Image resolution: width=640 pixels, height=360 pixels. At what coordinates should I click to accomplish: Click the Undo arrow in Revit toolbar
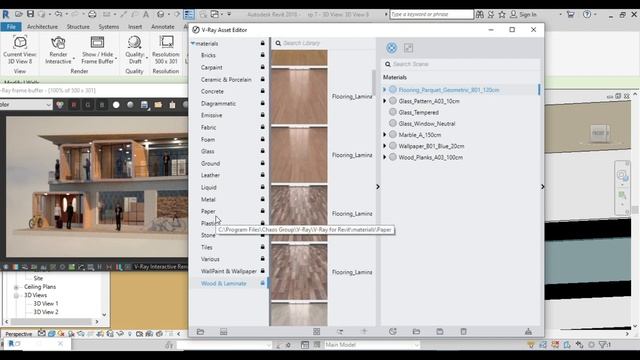point(59,14)
